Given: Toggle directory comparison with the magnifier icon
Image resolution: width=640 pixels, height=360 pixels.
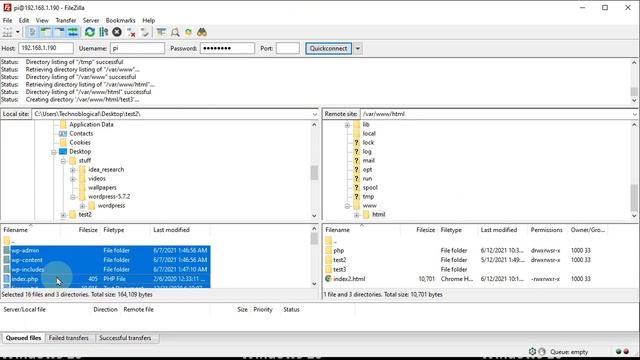Looking at the screenshot, I should click(x=175, y=32).
